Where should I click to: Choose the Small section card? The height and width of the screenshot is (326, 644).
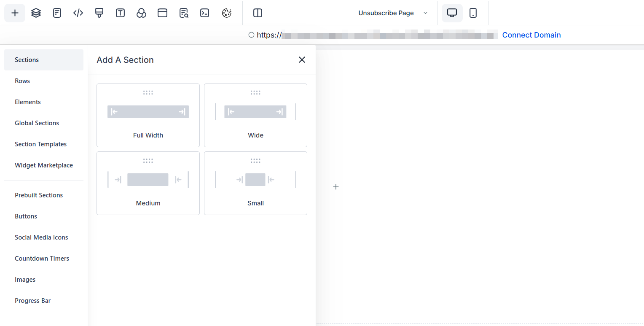click(x=255, y=183)
